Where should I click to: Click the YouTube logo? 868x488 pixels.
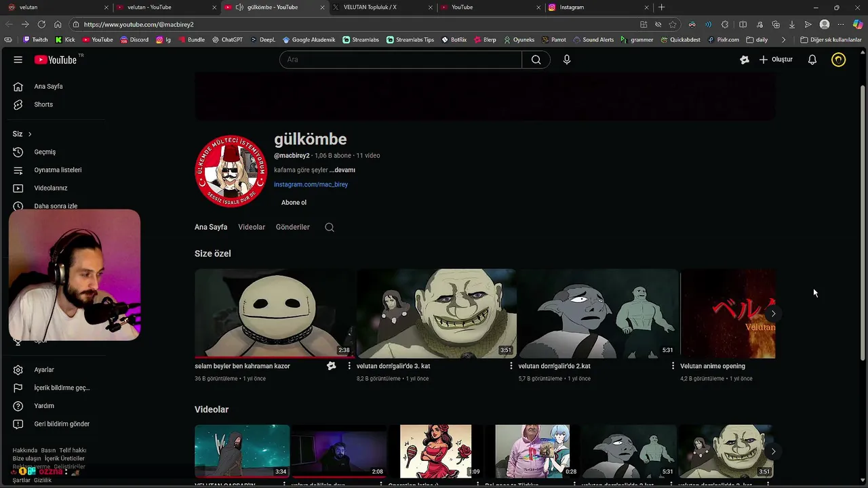[x=56, y=60]
